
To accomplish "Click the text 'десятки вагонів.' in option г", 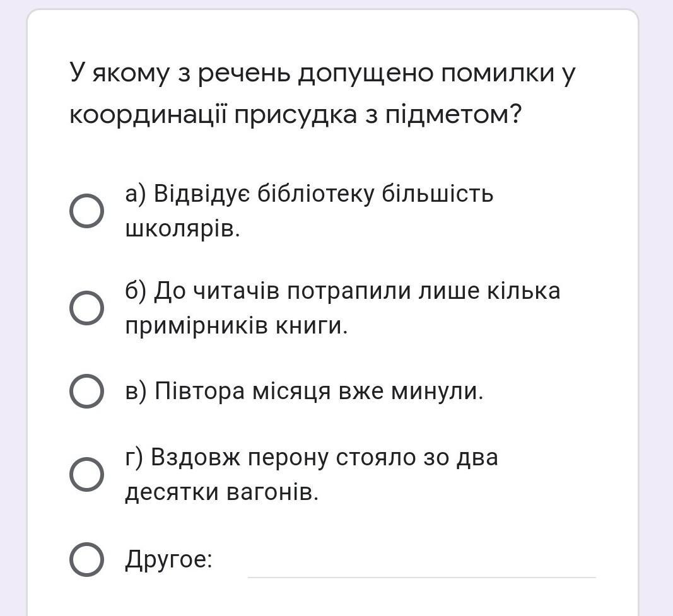I will (222, 492).
